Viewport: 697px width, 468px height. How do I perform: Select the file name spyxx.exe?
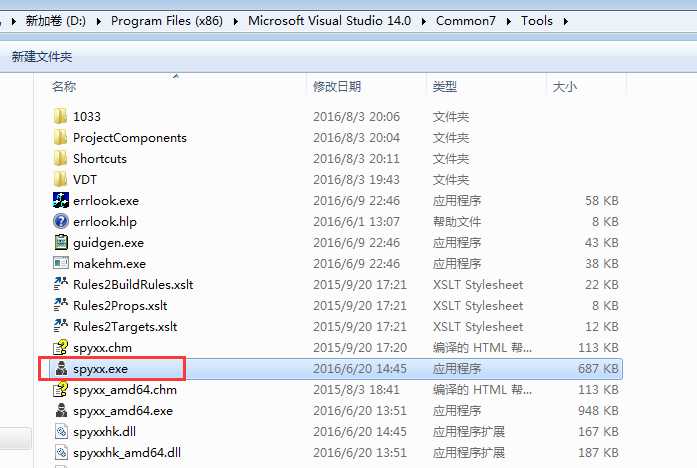tap(100, 368)
